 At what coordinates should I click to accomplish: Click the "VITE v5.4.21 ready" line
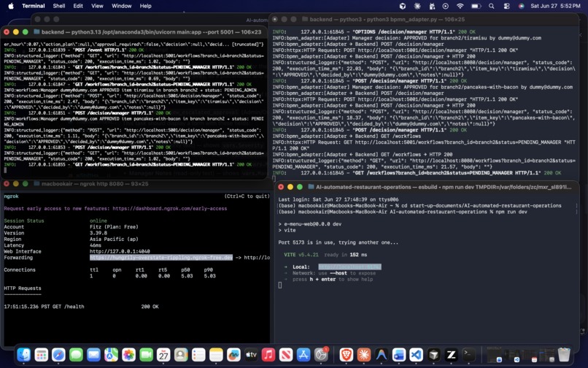325,255
